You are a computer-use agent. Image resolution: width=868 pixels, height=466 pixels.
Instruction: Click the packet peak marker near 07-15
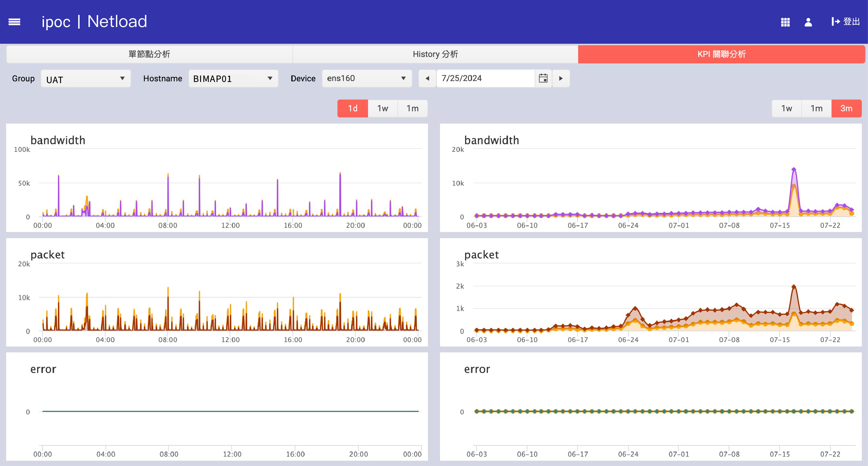[794, 287]
